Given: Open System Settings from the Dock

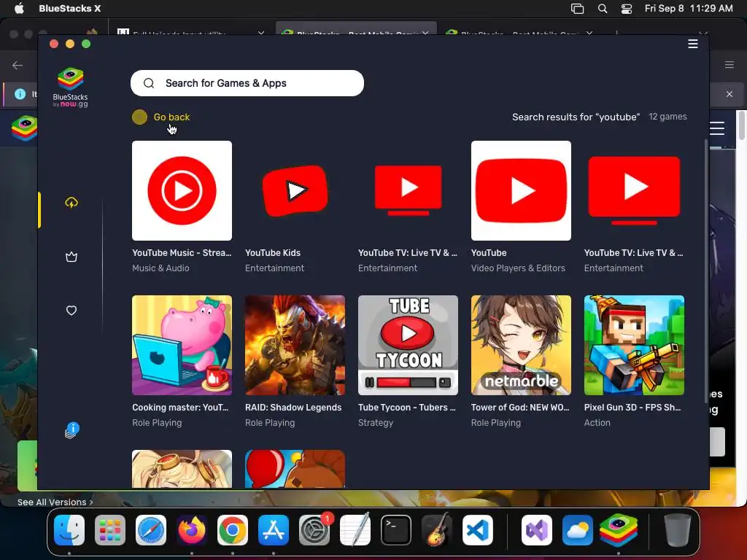Looking at the screenshot, I should 314,530.
